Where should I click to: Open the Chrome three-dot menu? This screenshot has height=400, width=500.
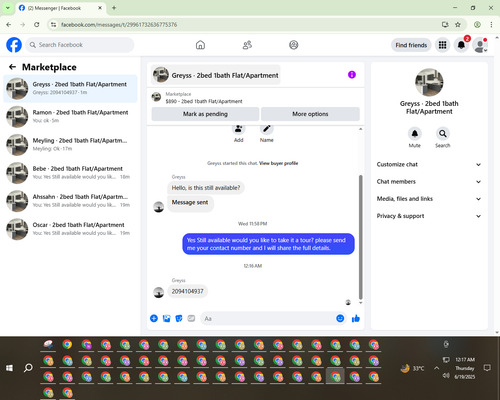491,25
